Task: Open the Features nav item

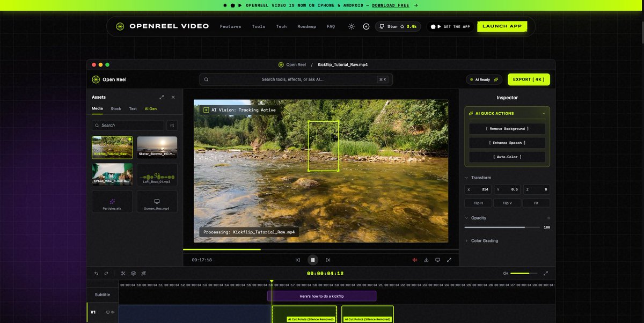Action: coord(231,26)
